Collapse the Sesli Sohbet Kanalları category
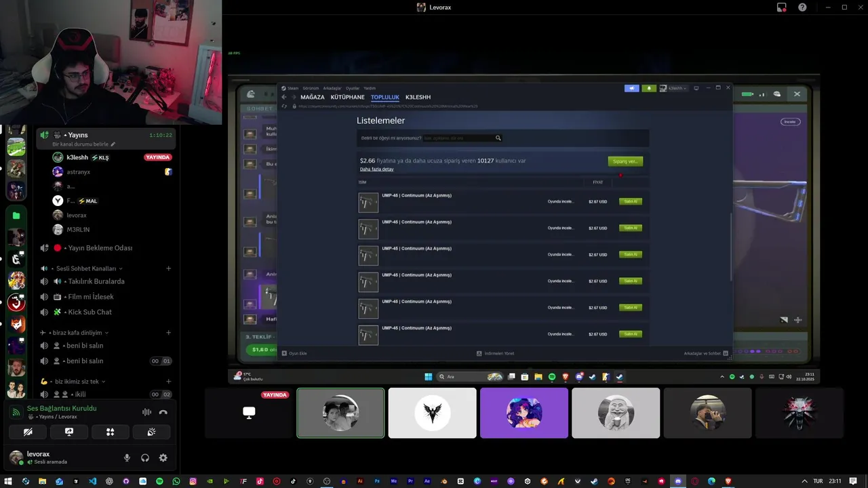Viewport: 868px width, 488px height. coord(88,268)
